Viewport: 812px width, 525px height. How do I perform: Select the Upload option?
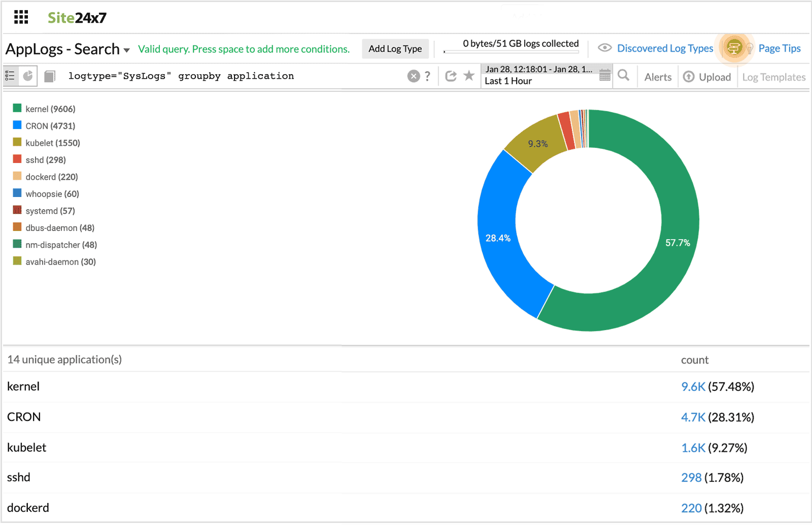707,77
